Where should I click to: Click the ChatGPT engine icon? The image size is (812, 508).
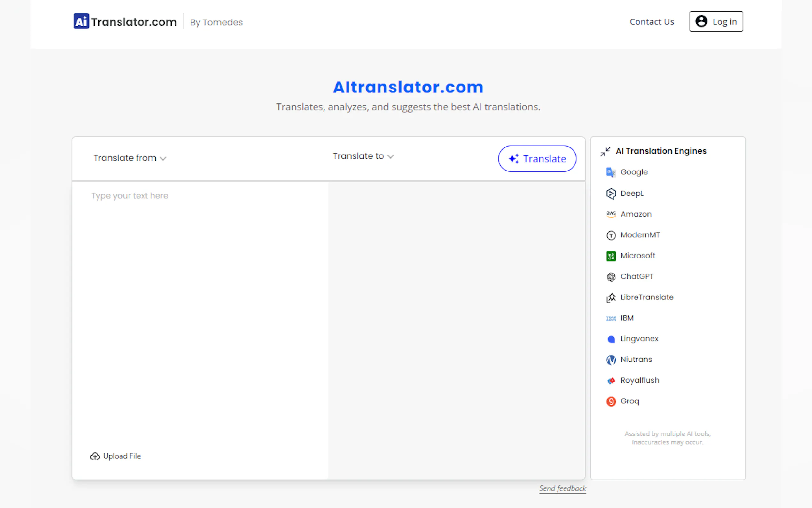click(x=611, y=276)
